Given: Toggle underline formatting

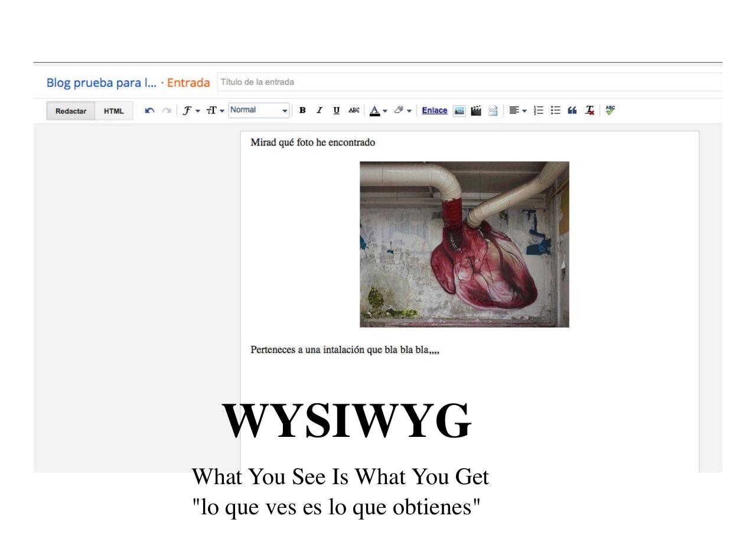Looking at the screenshot, I should tap(337, 111).
